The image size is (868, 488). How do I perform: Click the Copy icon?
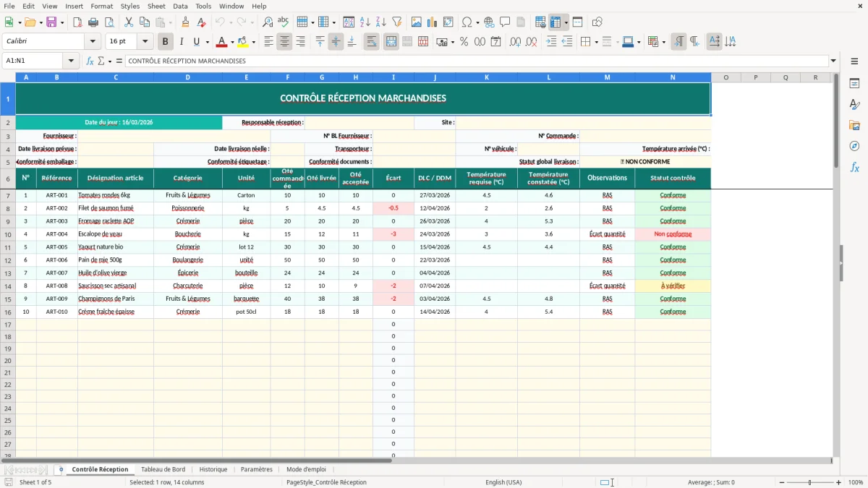pos(145,22)
